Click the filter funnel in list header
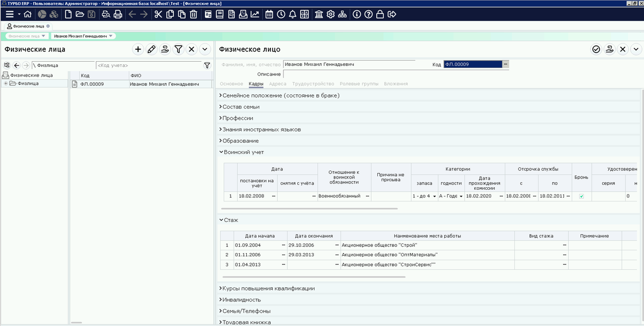This screenshot has height=326, width=644. coord(178,49)
